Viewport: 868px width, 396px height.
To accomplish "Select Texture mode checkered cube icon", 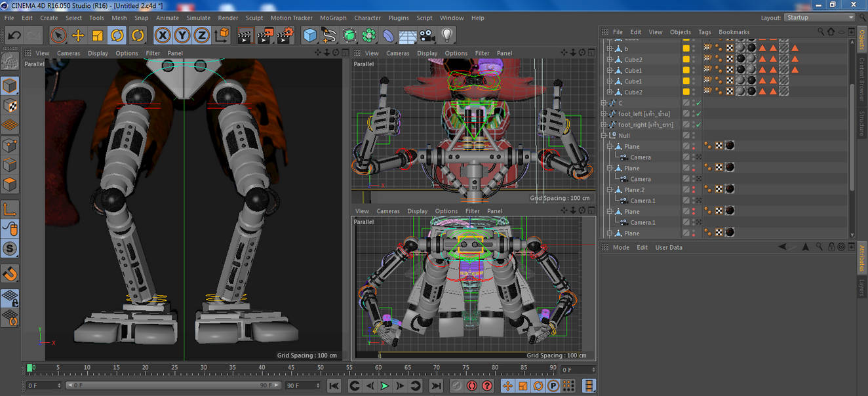I will click(x=10, y=106).
